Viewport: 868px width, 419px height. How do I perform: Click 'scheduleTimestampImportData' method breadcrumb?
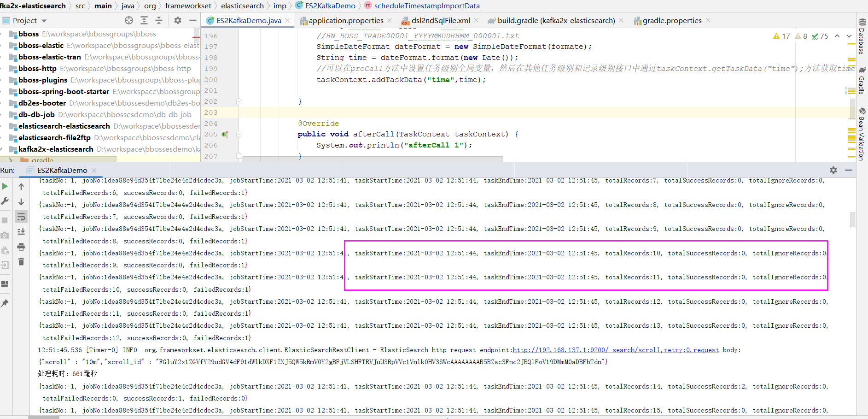pyautogui.click(x=422, y=6)
